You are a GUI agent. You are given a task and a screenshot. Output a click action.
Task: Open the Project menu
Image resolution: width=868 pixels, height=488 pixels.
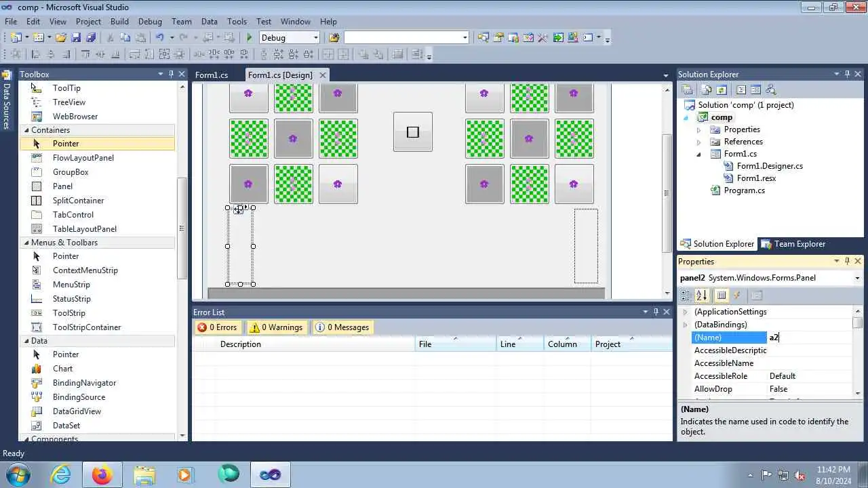[x=88, y=22]
